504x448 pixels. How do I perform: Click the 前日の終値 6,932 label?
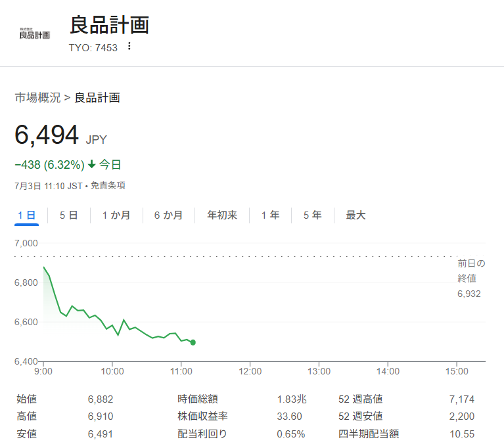coord(471,279)
